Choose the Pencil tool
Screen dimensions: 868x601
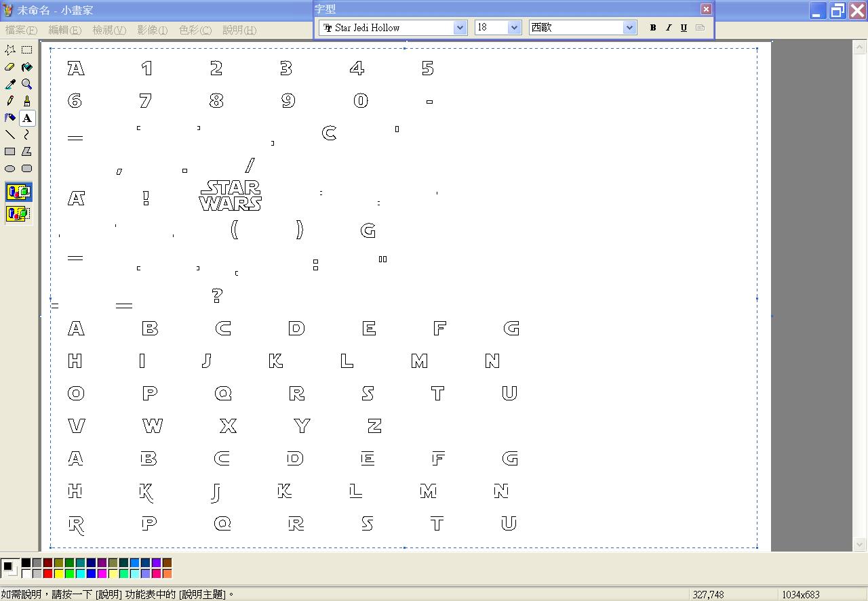coord(10,101)
